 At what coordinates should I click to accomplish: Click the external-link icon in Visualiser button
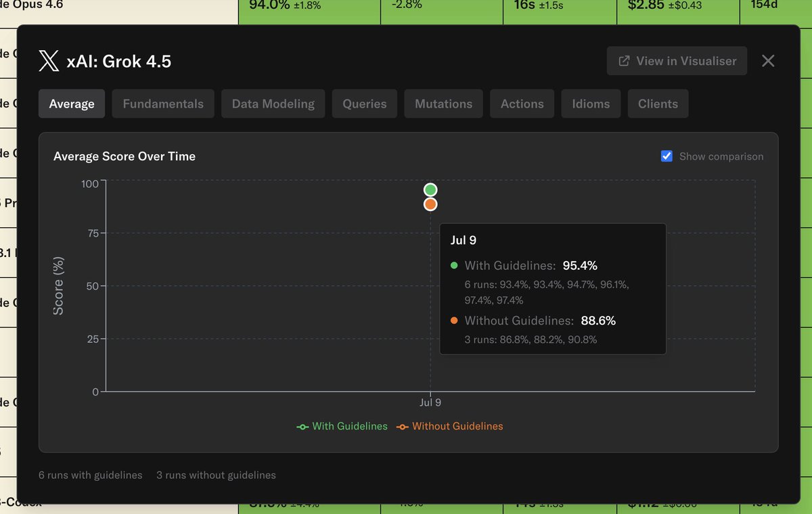625,61
